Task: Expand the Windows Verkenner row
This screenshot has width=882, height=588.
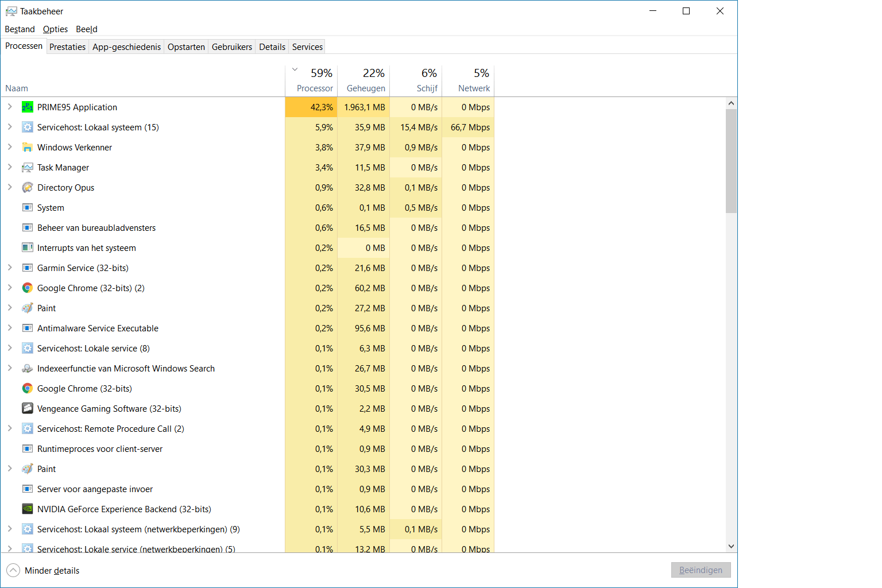Action: 10,147
